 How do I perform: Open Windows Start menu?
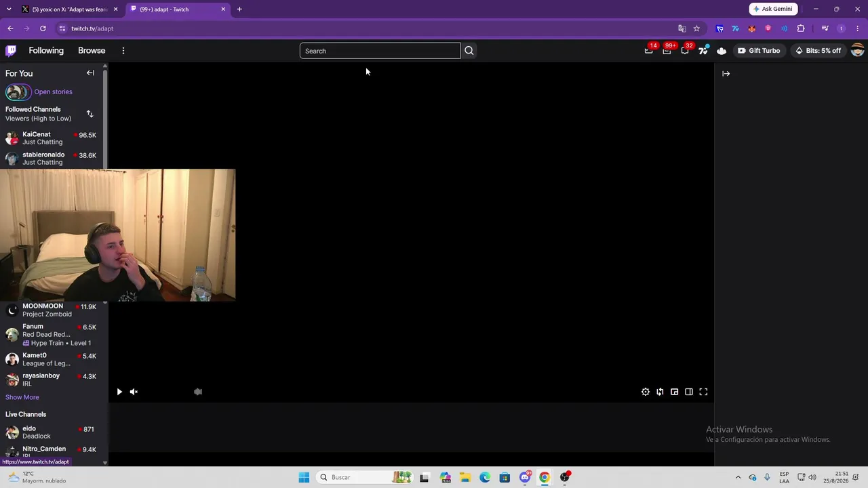[304, 477]
